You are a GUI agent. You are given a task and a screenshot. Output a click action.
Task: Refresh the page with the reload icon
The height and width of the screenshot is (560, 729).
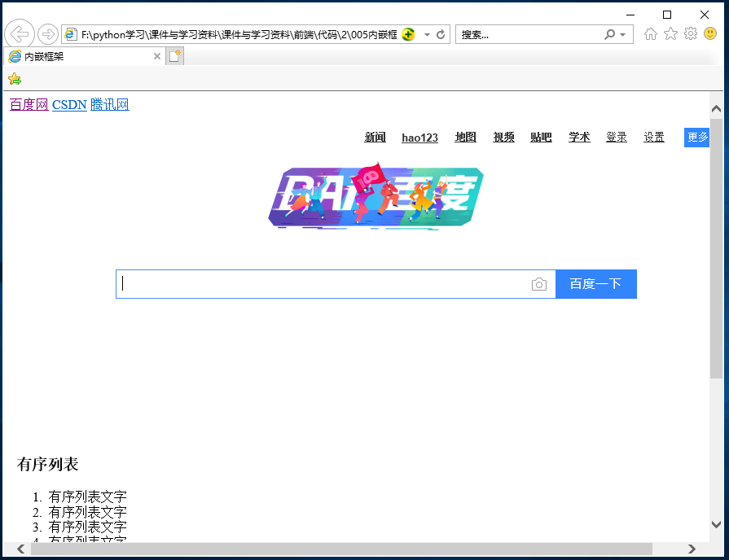click(x=441, y=34)
